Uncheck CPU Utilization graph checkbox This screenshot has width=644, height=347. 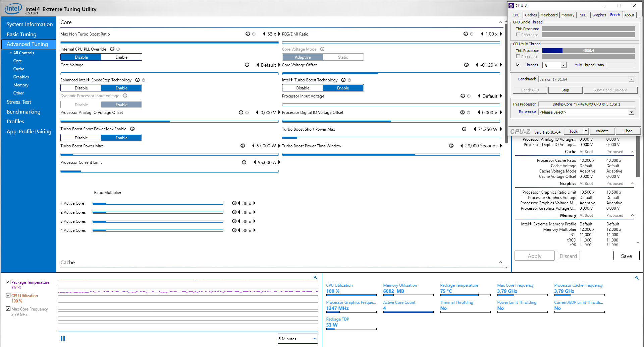(8, 295)
